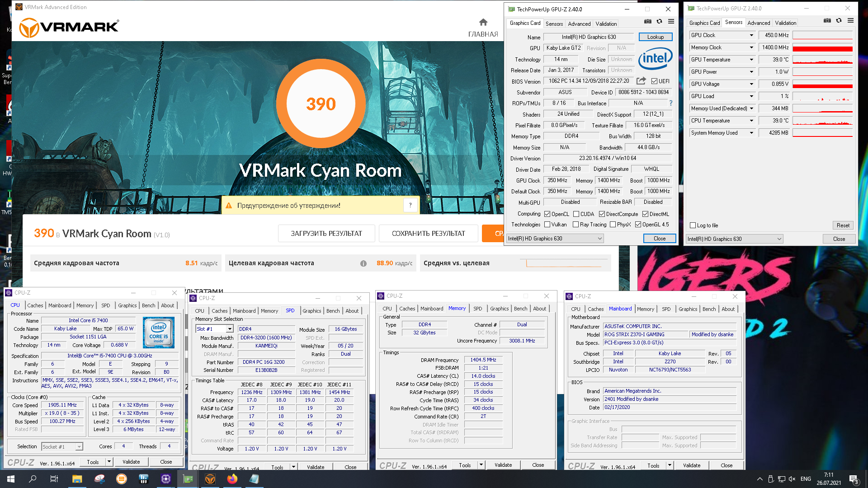Open Slot #1 memory slot dropdown

tap(215, 329)
